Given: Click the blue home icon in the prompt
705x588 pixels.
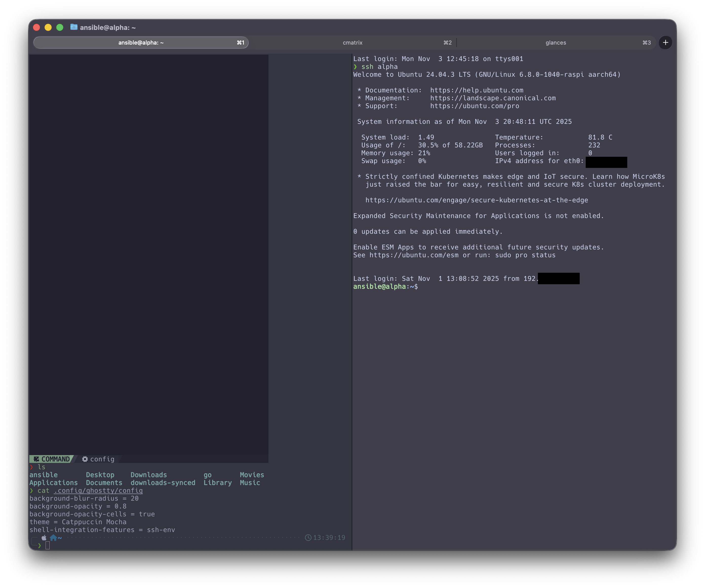Looking at the screenshot, I should point(53,538).
